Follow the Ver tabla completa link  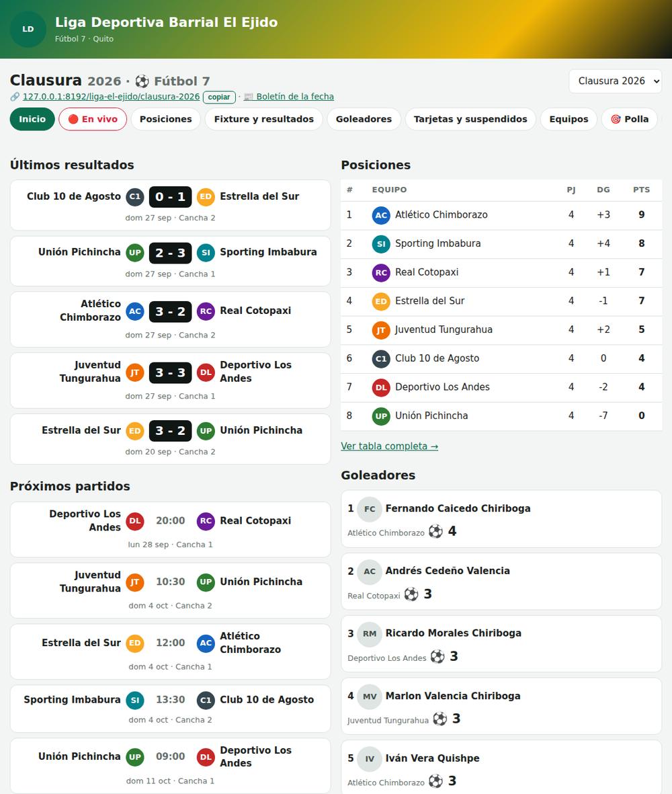point(389,446)
